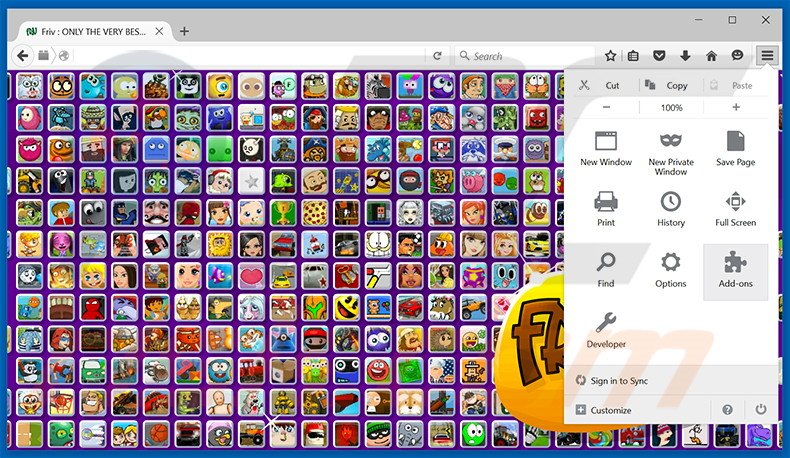
Task: Focus the Search field
Action: click(x=525, y=56)
